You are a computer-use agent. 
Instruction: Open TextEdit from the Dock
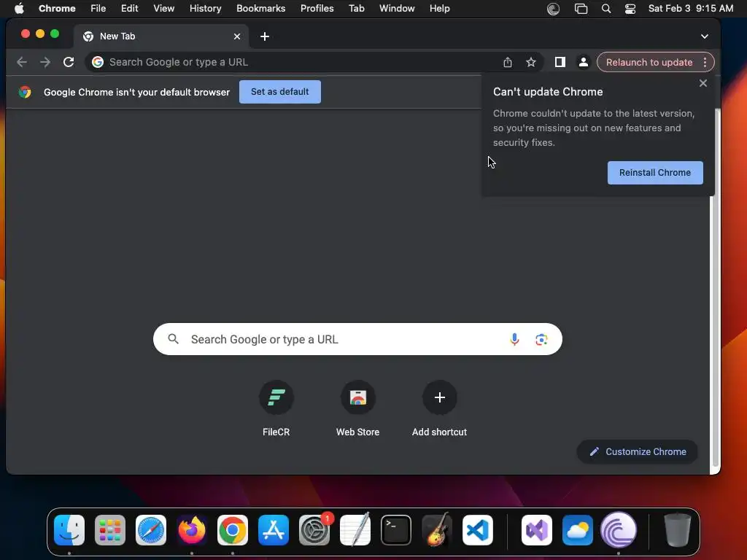pos(355,529)
